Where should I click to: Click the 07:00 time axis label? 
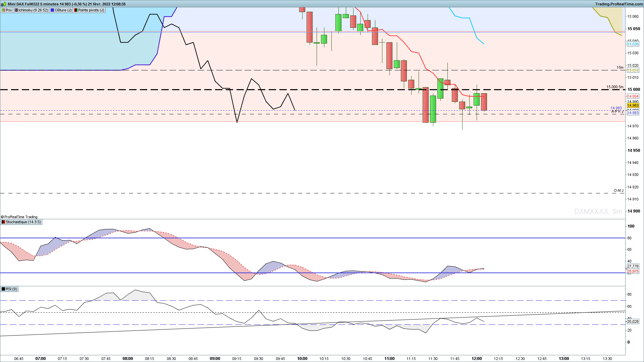[x=41, y=359]
